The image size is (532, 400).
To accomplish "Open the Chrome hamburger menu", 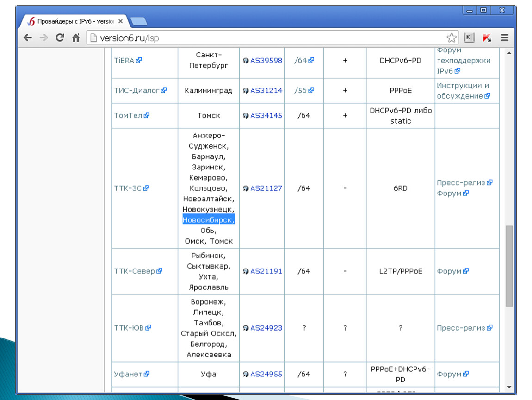I will (x=505, y=38).
